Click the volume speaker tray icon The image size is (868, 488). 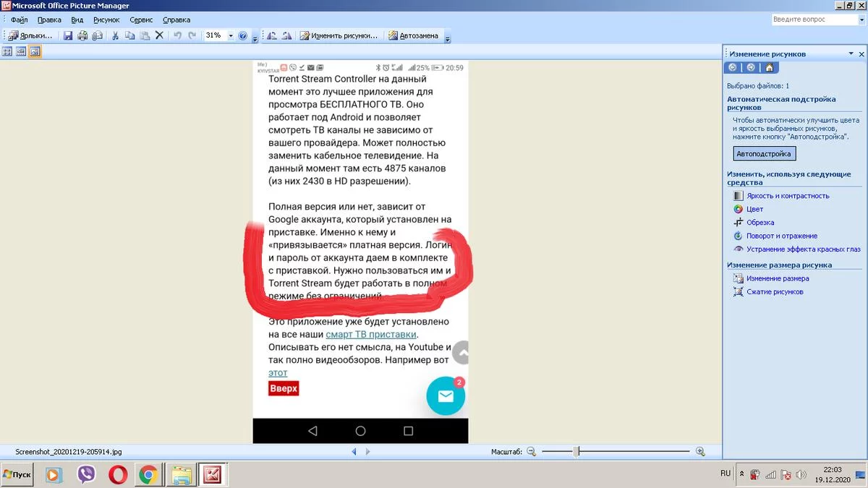tap(801, 475)
